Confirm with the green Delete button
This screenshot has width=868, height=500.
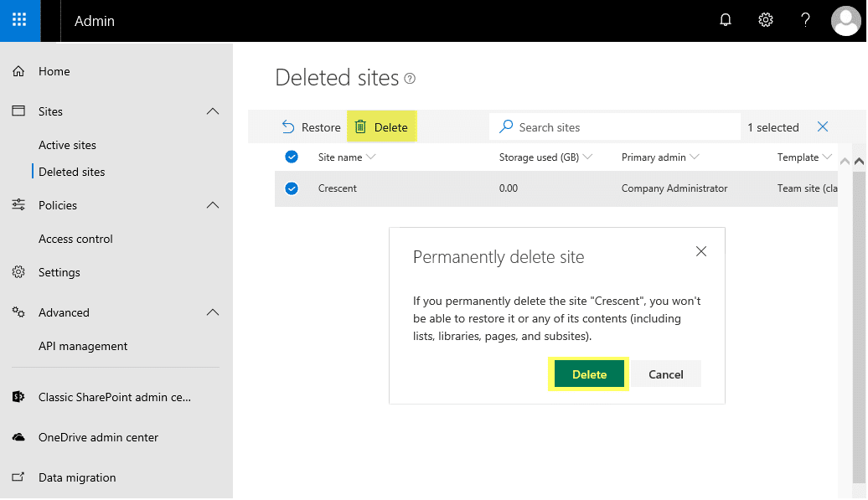coord(589,374)
